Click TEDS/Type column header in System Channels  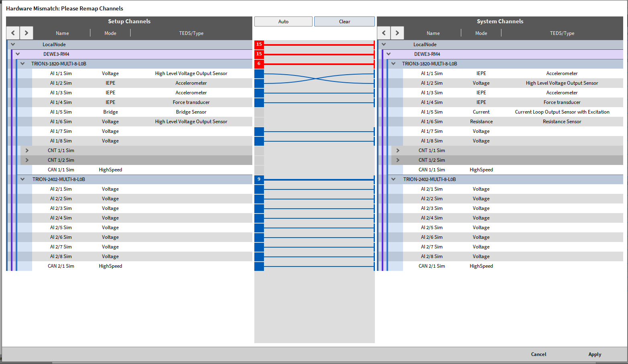(x=562, y=33)
